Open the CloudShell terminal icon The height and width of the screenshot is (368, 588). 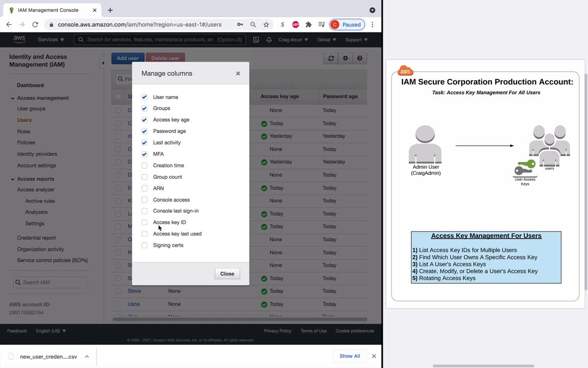pos(256,39)
